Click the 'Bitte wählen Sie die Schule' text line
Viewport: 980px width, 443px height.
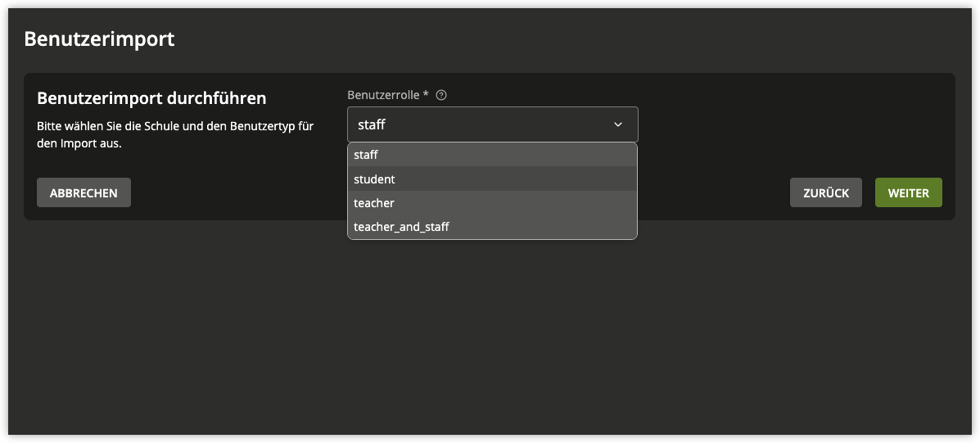[x=175, y=127]
